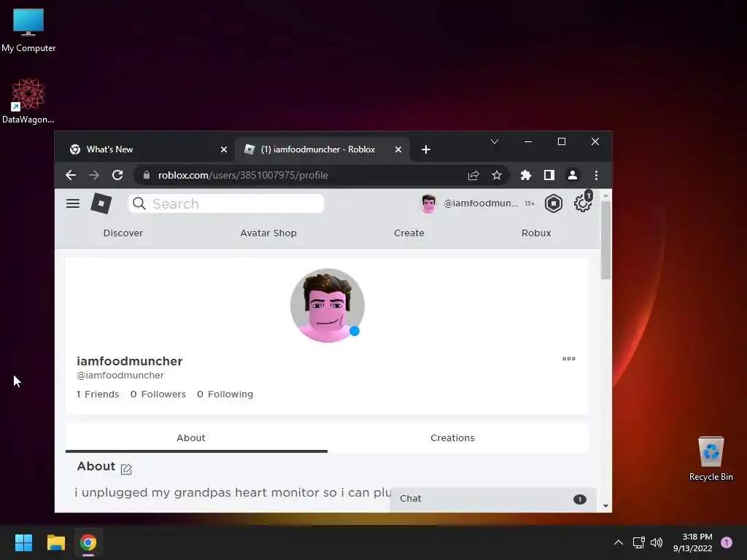Open the Create page
This screenshot has height=560, width=747.
pyautogui.click(x=409, y=233)
